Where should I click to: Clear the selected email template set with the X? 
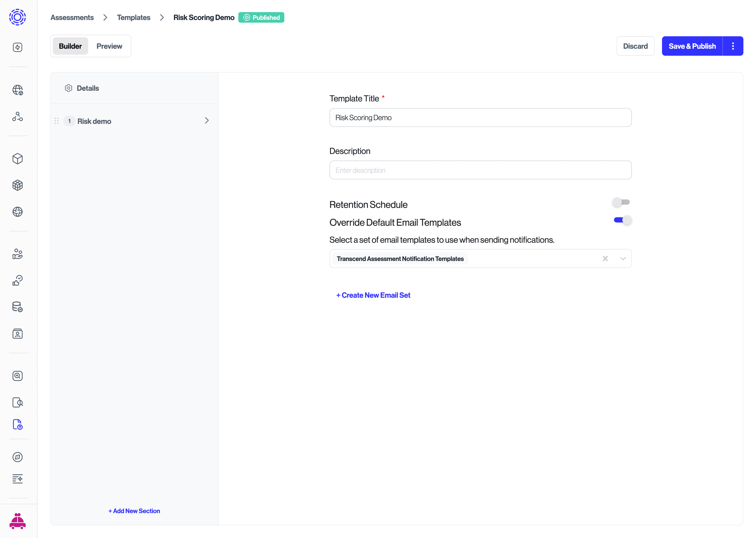[605, 258]
